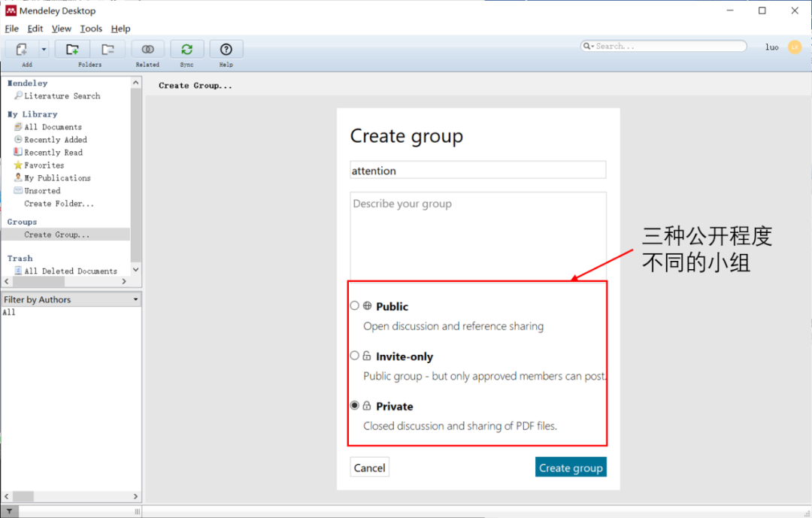Click the lock icon beside Private
The image size is (812, 518).
pos(367,405)
